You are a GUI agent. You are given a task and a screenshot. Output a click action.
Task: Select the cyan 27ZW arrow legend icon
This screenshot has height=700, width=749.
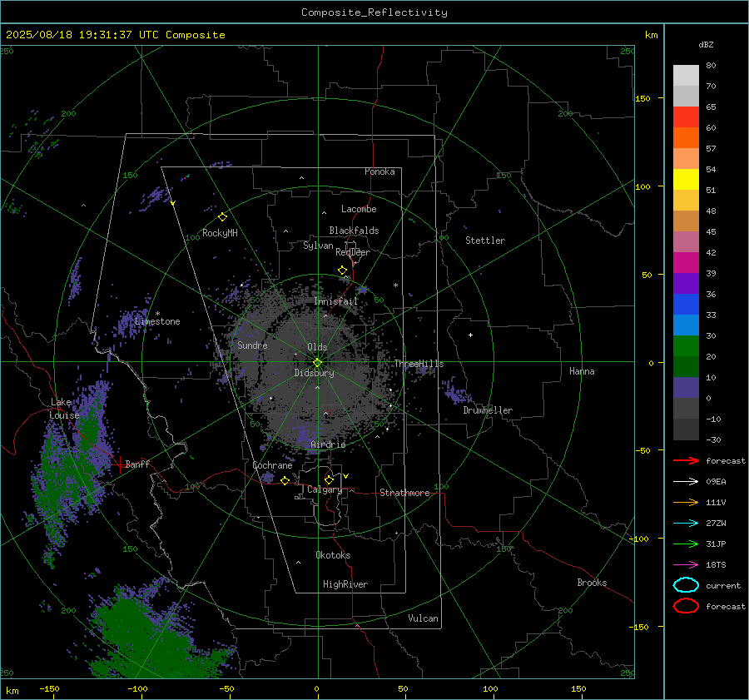(x=686, y=524)
